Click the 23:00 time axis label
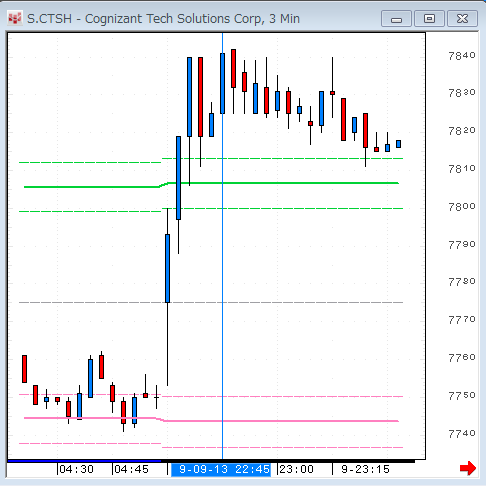 click(296, 469)
